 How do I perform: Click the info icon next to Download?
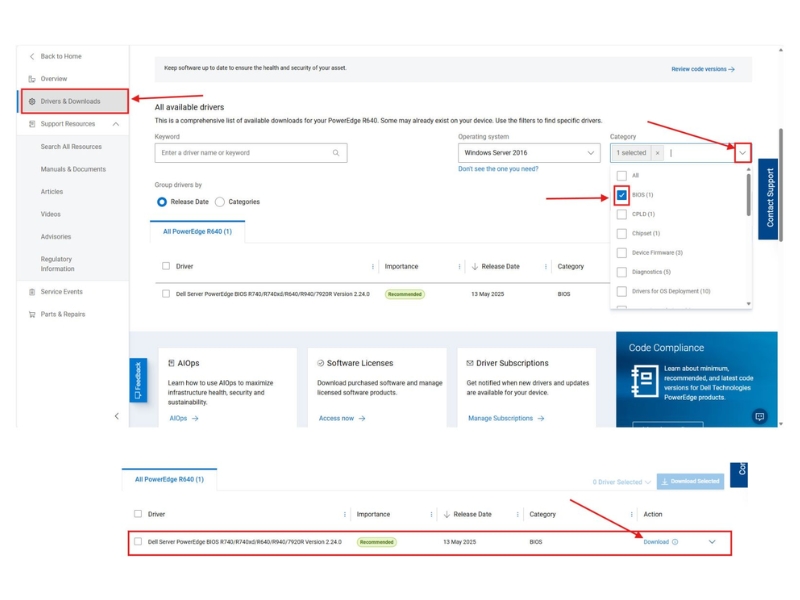tap(675, 542)
